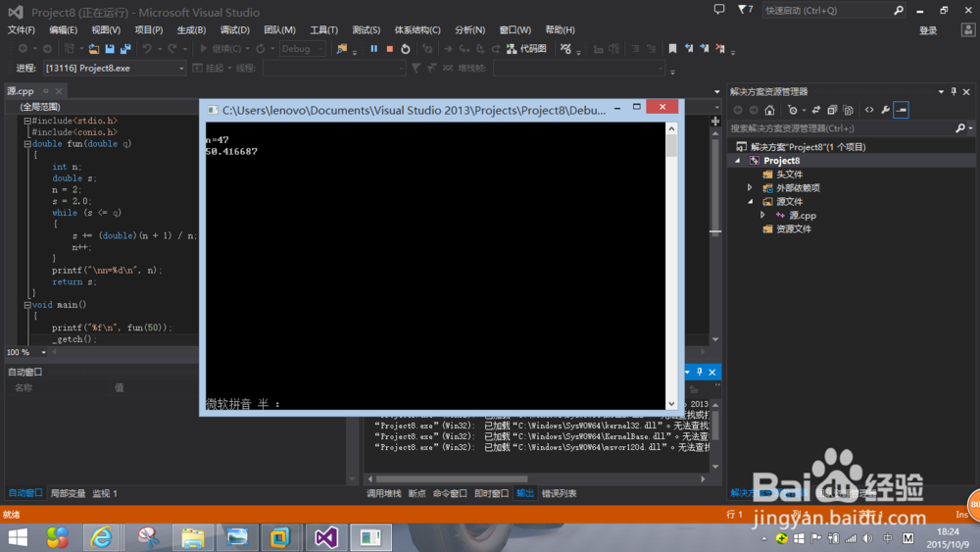The height and width of the screenshot is (552, 980).
Task: Clear all bookmarks
Action: tap(720, 49)
